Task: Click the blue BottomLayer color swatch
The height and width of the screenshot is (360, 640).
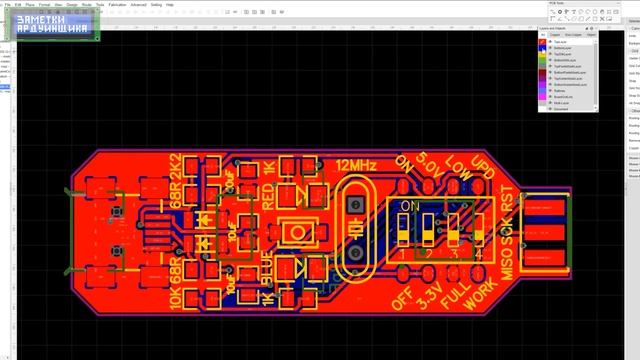Action: pyautogui.click(x=542, y=48)
